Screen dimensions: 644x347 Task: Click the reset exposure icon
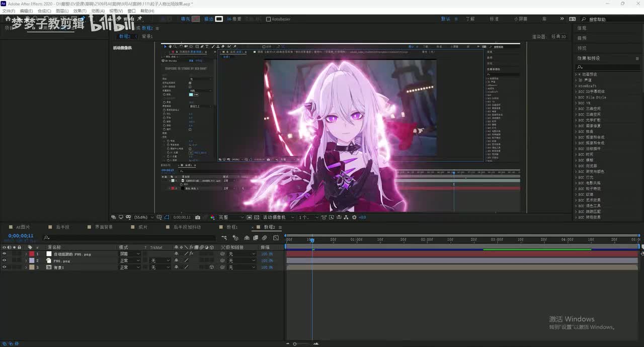point(354,217)
